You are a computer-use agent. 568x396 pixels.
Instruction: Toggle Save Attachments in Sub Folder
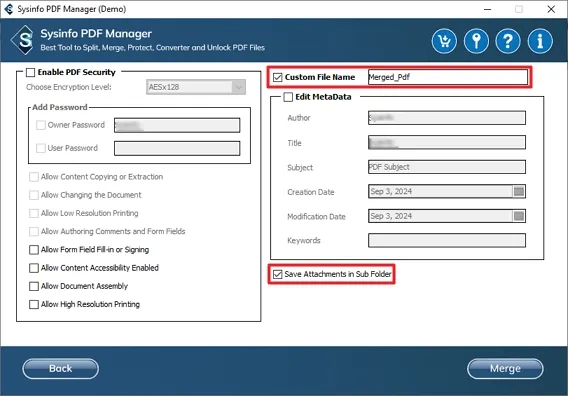277,274
